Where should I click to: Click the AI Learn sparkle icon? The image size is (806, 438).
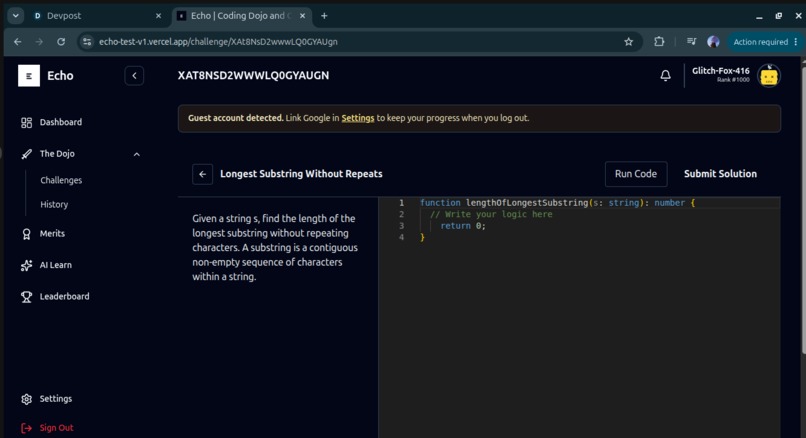pyautogui.click(x=26, y=265)
